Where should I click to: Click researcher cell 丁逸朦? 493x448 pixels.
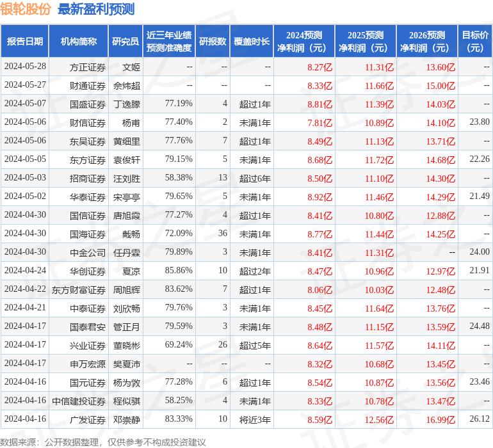pyautogui.click(x=127, y=104)
